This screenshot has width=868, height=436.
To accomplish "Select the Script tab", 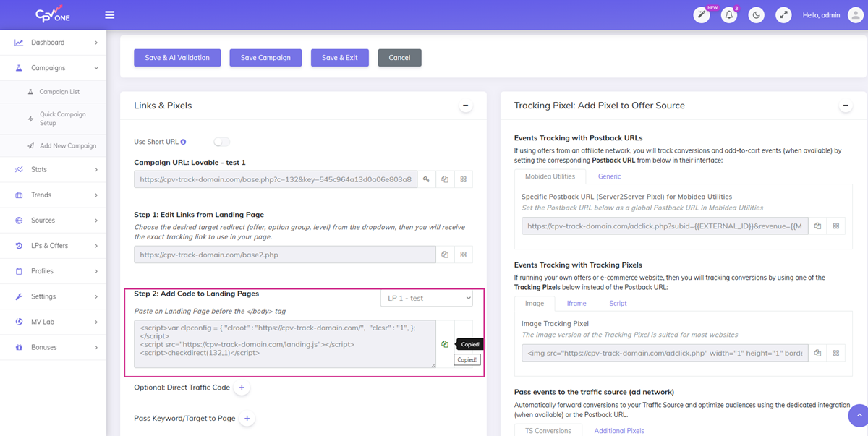I will tap(618, 304).
